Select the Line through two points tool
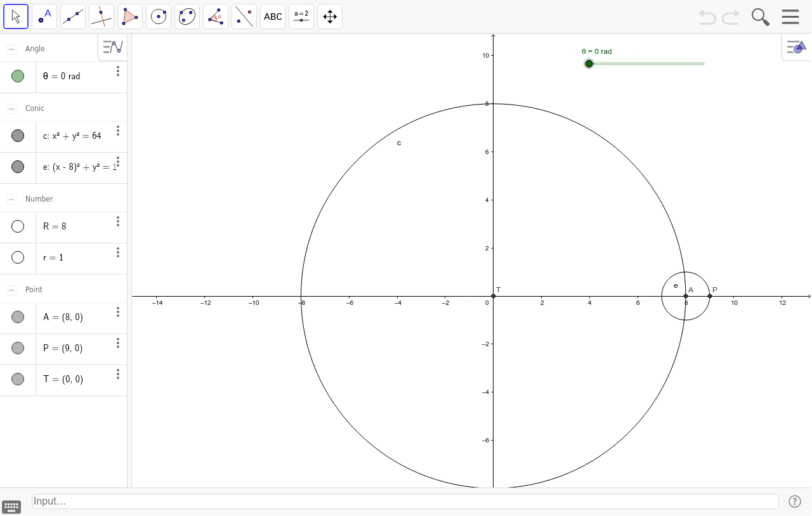 pyautogui.click(x=73, y=16)
